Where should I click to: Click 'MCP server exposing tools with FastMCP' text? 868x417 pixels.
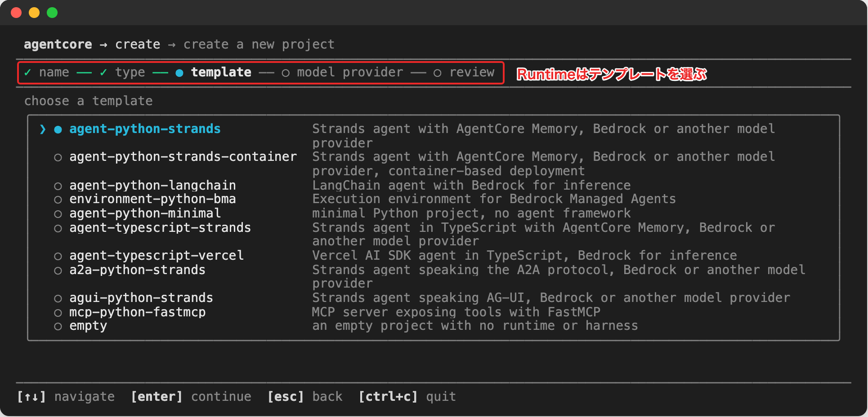tap(456, 312)
